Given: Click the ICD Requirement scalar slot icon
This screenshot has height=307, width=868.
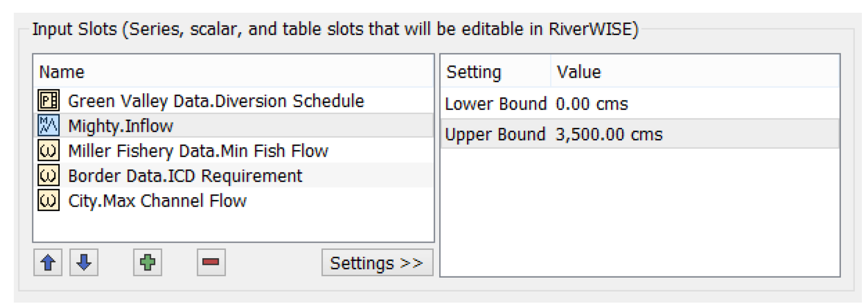Looking at the screenshot, I should point(45,176).
